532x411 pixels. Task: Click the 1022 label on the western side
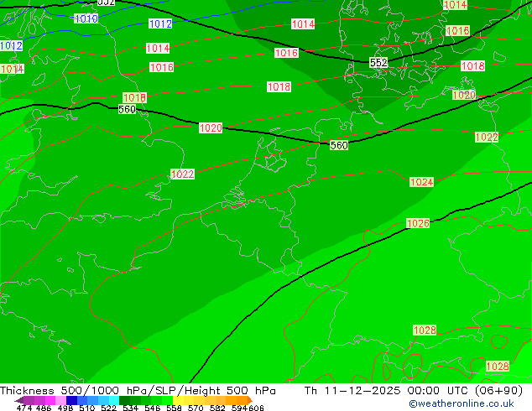pyautogui.click(x=183, y=174)
